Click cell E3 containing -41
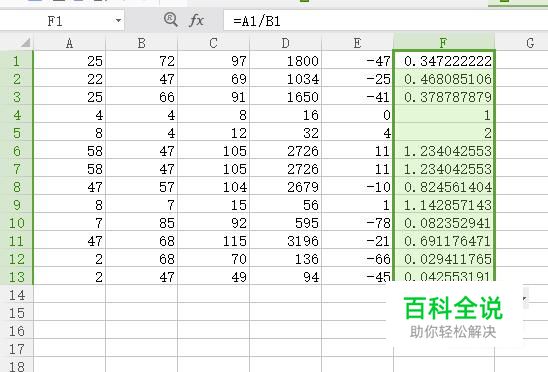The image size is (548, 372). pos(358,97)
